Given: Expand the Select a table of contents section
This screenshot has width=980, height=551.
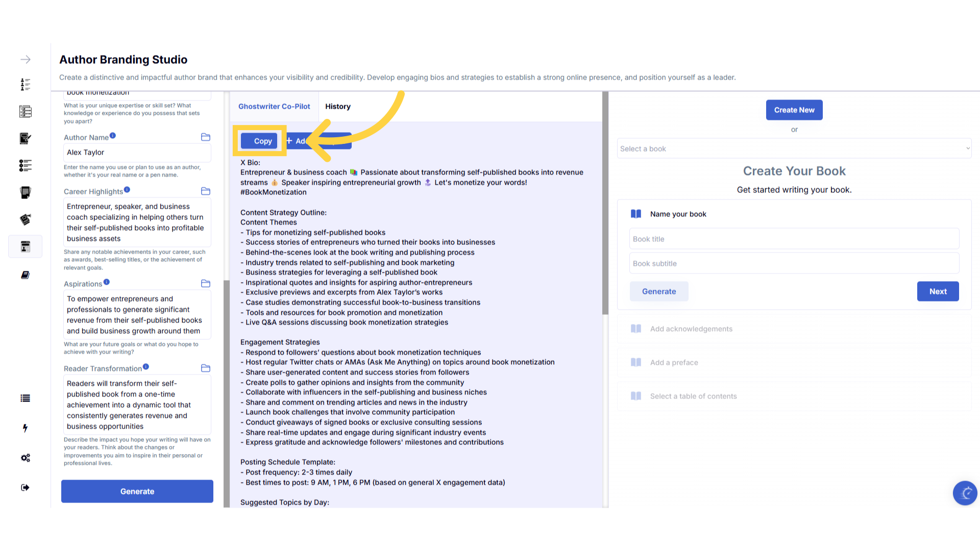Looking at the screenshot, I should point(693,396).
